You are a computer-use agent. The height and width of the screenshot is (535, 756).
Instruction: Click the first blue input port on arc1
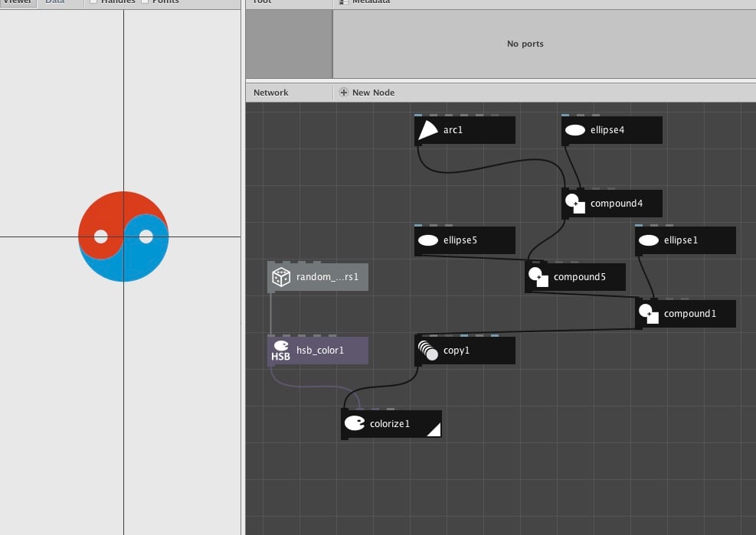pos(418,116)
